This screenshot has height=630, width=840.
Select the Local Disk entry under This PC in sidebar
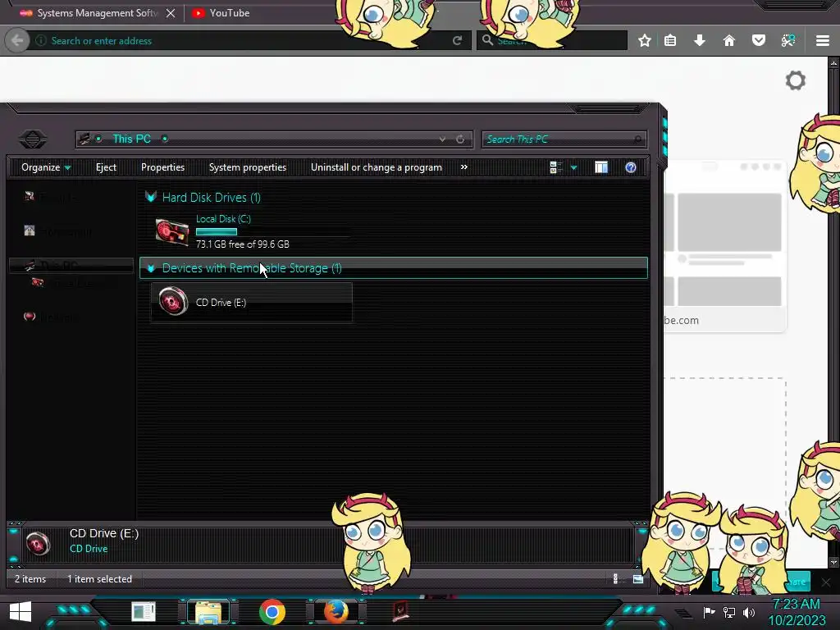[72, 283]
